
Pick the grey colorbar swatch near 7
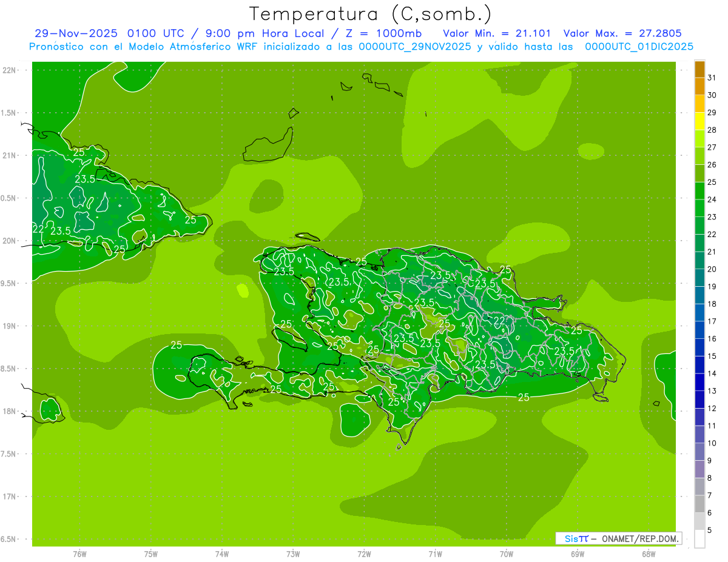pyautogui.click(x=699, y=487)
